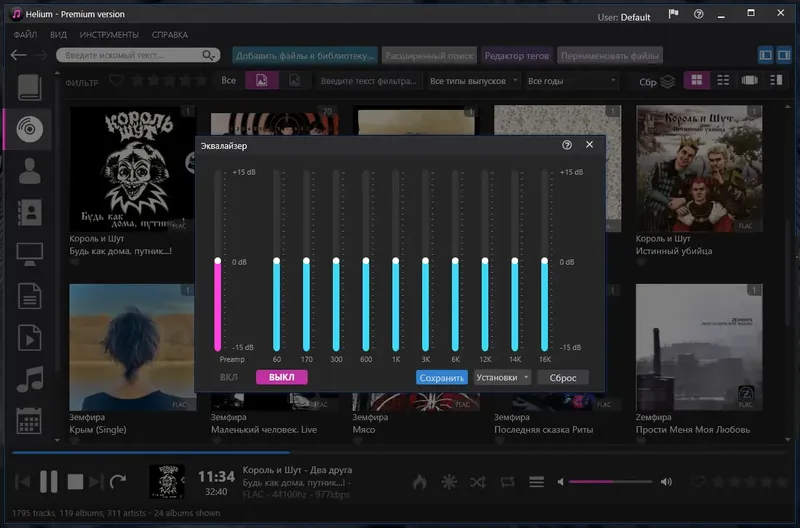
Task: Pause playback
Action: point(48,482)
